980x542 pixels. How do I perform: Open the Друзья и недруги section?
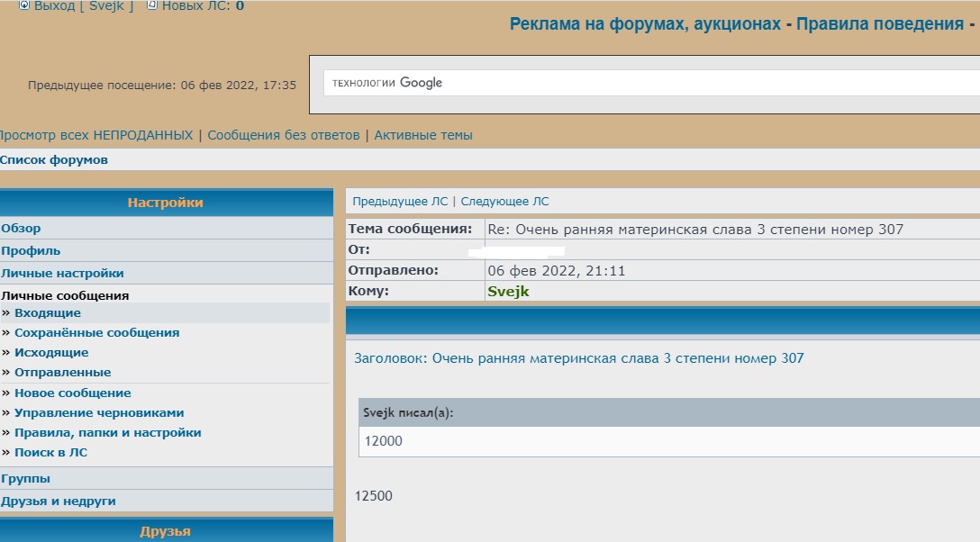(x=59, y=501)
